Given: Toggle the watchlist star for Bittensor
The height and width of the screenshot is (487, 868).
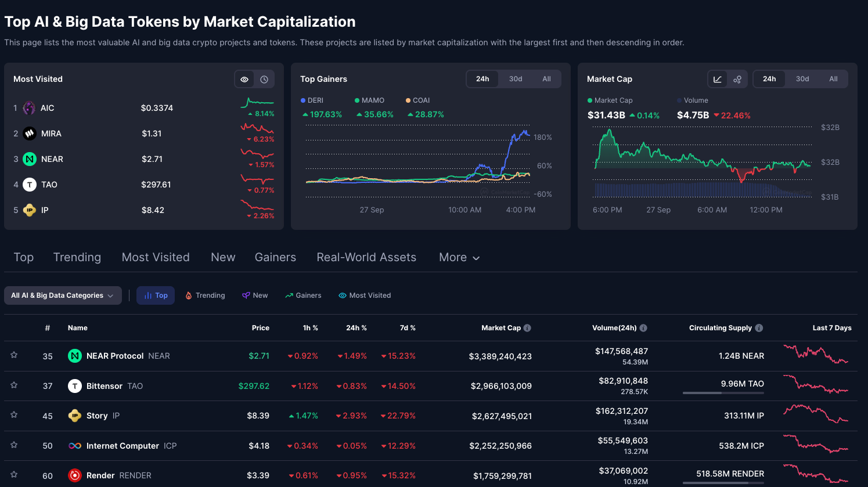Looking at the screenshot, I should 14,385.
